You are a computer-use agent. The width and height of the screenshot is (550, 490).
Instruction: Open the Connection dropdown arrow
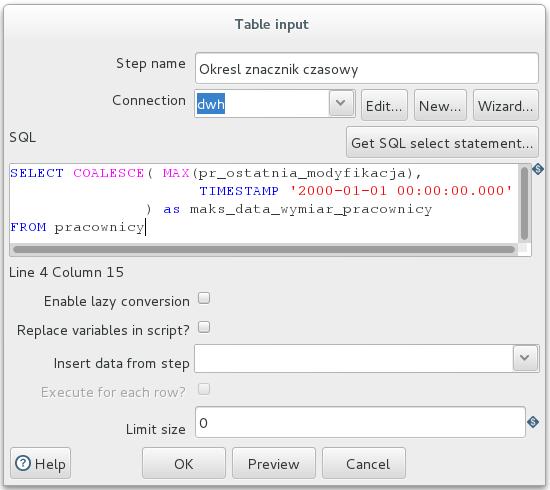pos(341,103)
